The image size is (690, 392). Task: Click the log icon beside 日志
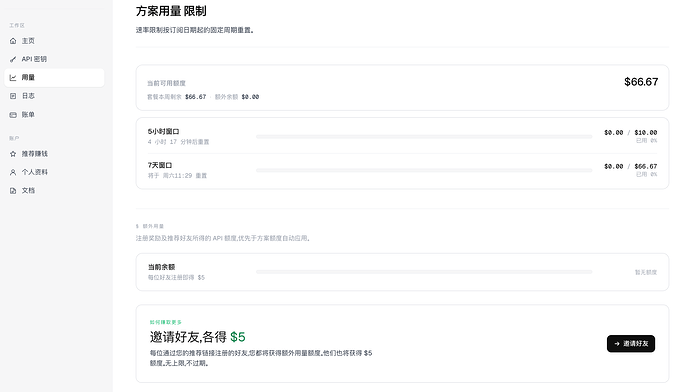click(13, 96)
